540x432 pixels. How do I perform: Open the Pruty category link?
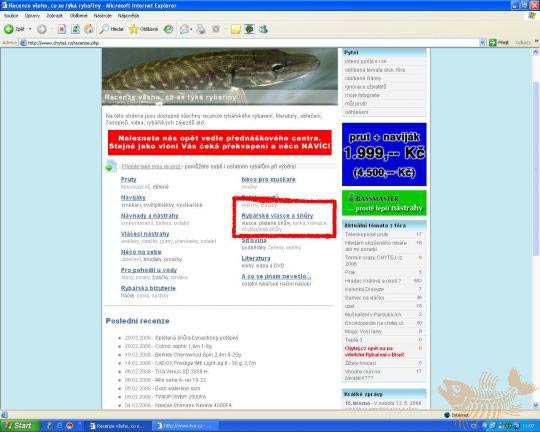pyautogui.click(x=128, y=179)
